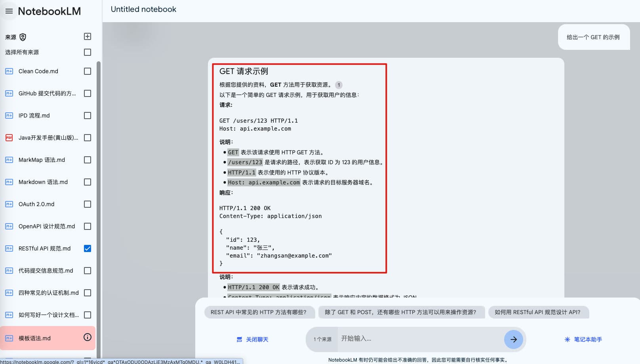Click Untitled notebook to rename it
The image size is (640, 364).
[143, 9]
